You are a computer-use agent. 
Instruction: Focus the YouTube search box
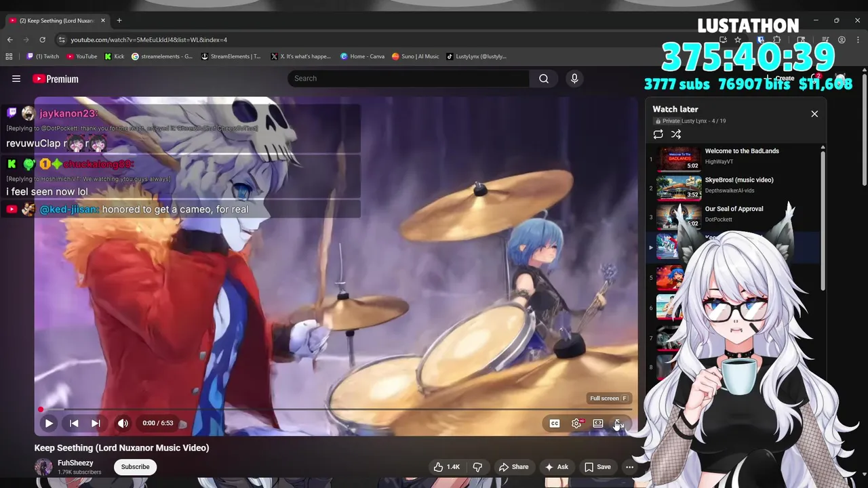[409, 79]
